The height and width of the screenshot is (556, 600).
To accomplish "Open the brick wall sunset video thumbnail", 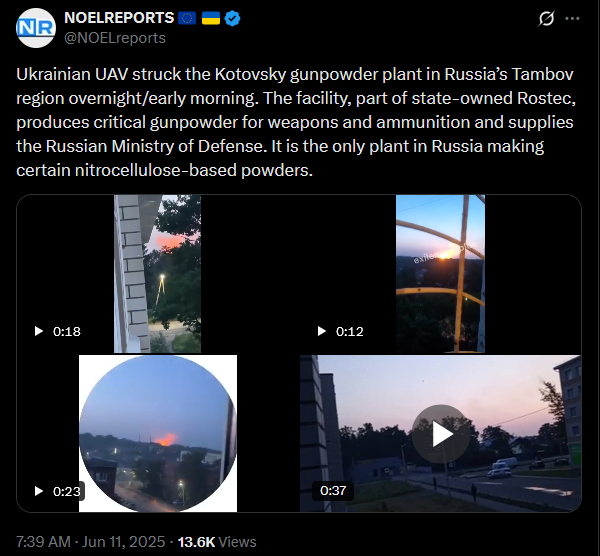I will [x=157, y=274].
